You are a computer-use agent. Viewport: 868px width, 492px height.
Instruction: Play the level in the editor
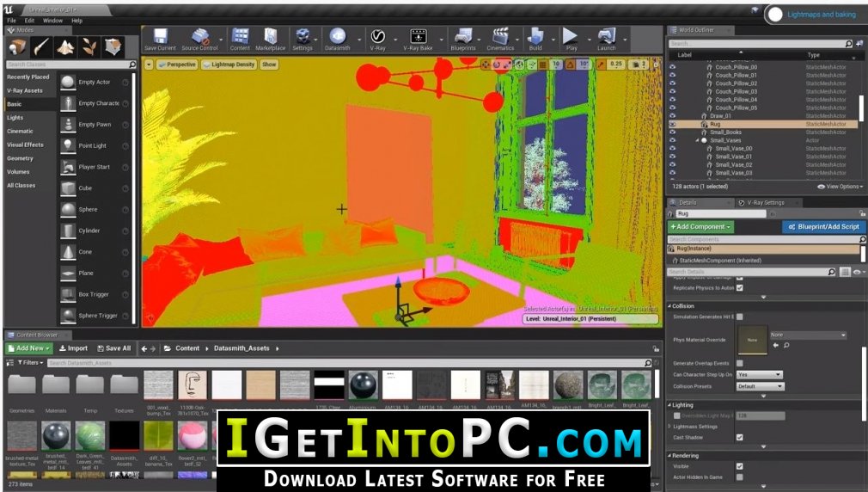point(571,40)
